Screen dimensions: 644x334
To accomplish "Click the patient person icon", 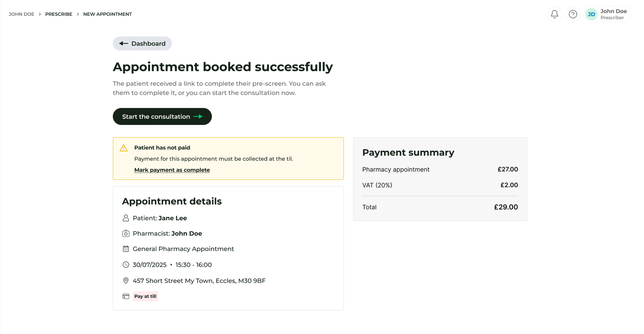I will [125, 218].
